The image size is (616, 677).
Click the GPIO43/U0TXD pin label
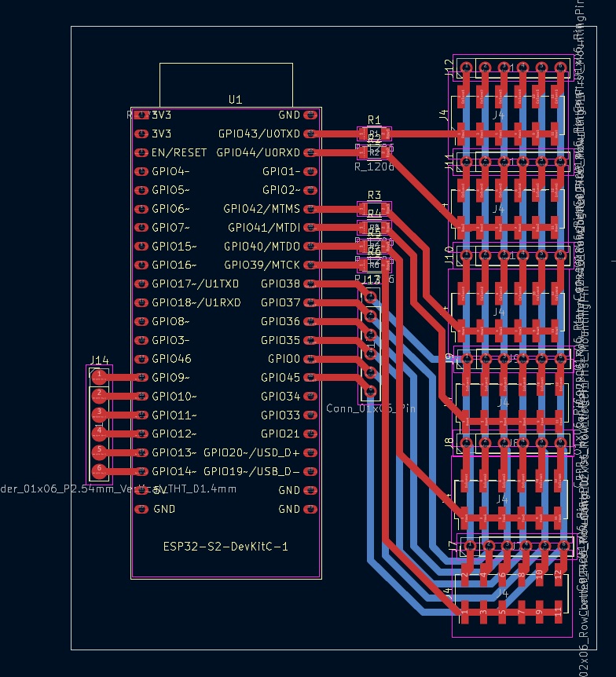pos(258,134)
